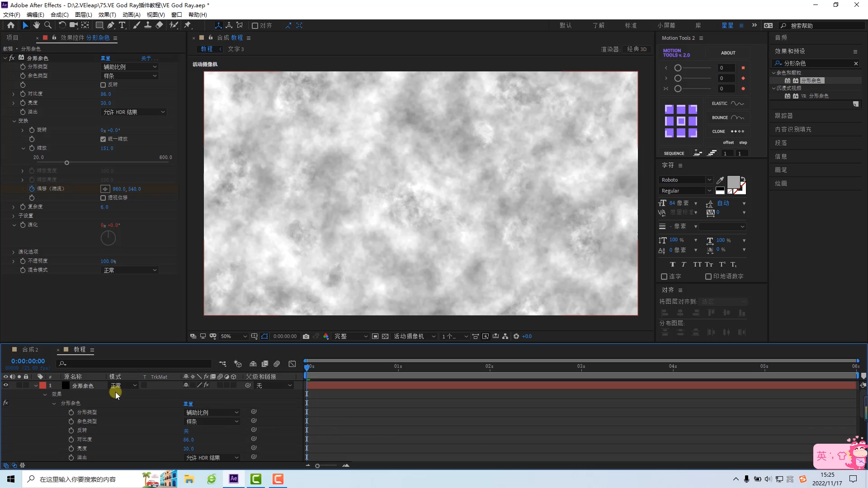
Task: Click the 分形杂色 effects search field
Action: click(x=816, y=64)
